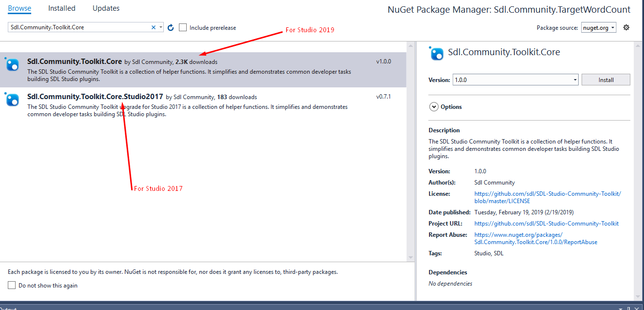
Task: Open the License link on GitHub
Action: click(x=547, y=197)
